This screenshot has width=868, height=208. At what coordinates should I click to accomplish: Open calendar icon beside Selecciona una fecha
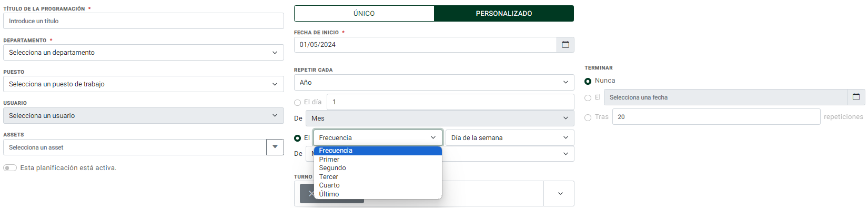(856, 97)
